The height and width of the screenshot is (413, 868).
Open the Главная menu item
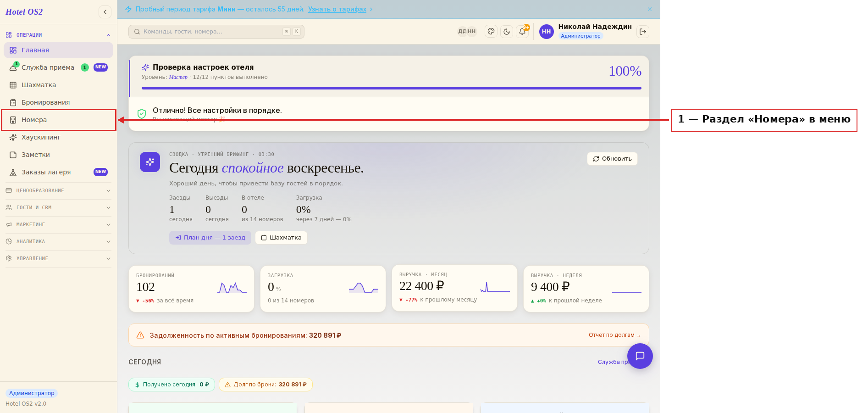click(58, 50)
